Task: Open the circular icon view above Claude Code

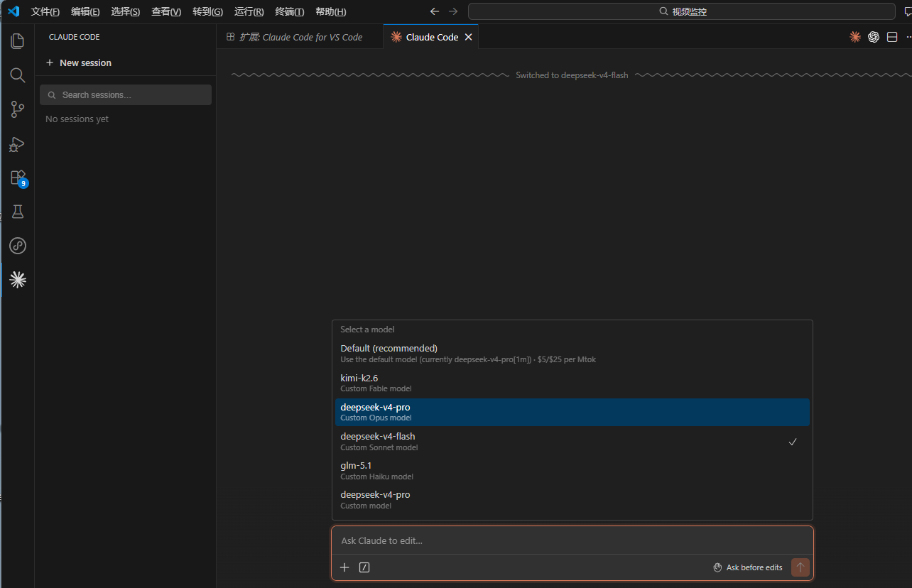Action: pos(18,246)
